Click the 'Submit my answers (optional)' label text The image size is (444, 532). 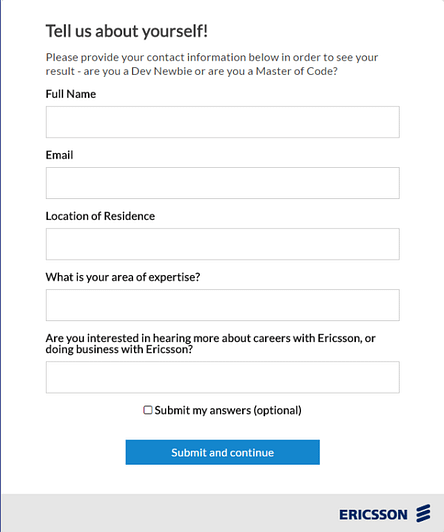228,411
